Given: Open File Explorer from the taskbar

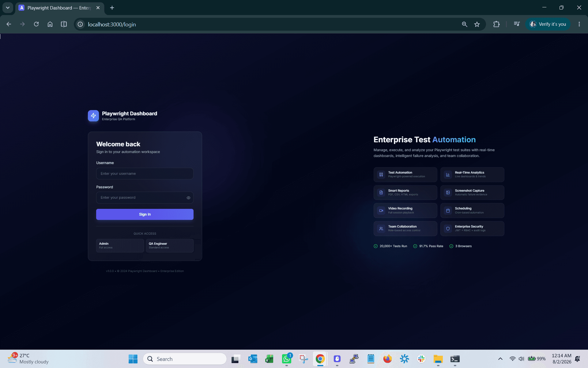Looking at the screenshot, I should (438, 359).
